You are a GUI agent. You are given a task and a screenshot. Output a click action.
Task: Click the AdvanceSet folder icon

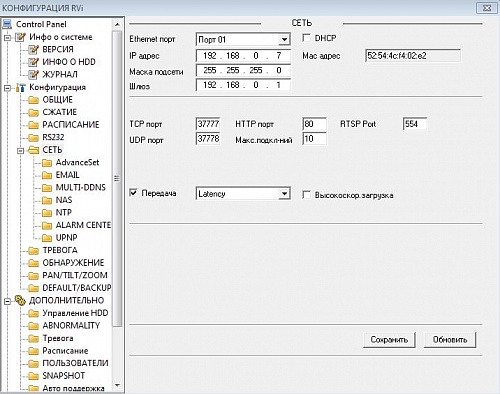[x=47, y=163]
